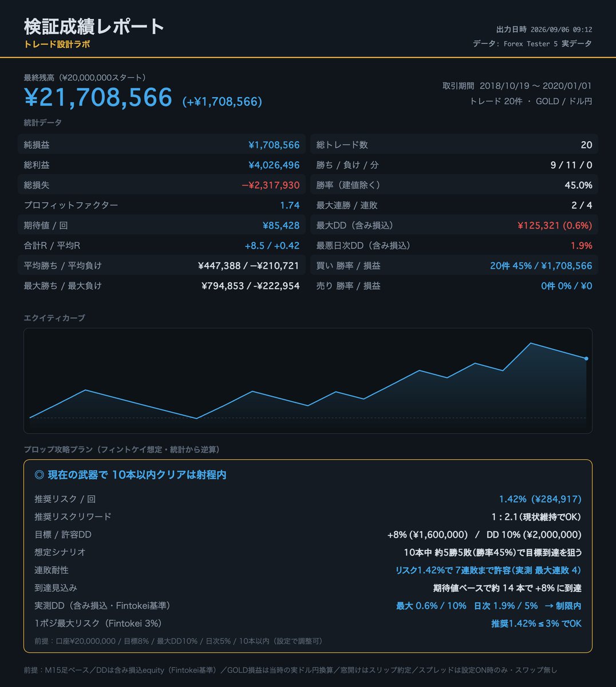Click the 最大勝ち / 最大負け value

point(250,286)
